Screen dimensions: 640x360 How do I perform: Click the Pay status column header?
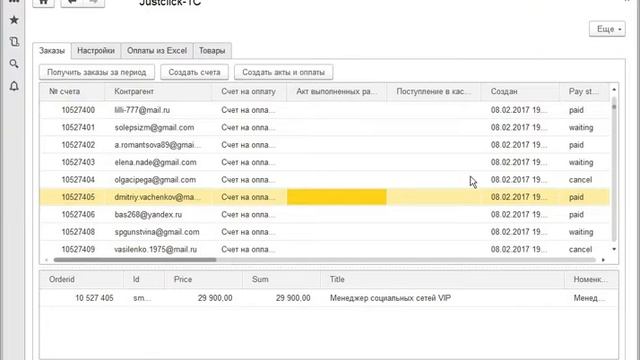coord(584,91)
